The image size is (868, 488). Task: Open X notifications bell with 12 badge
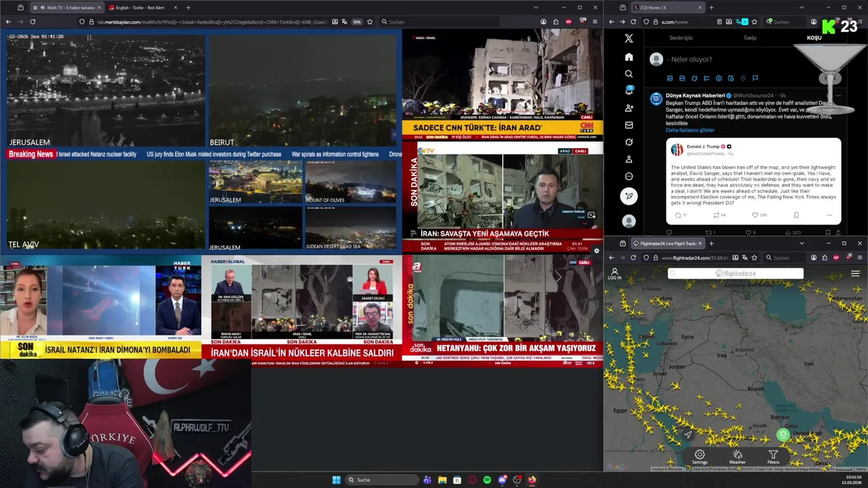coord(629,91)
